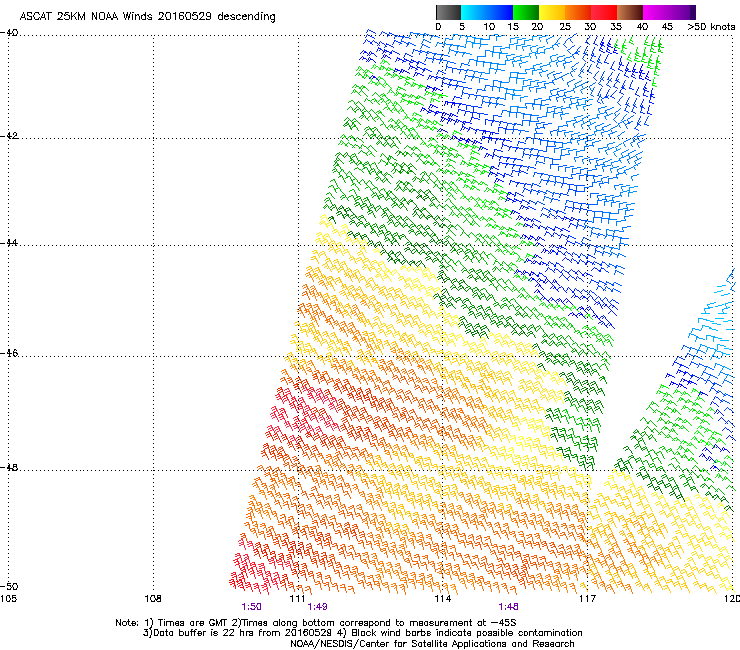740x650 pixels.
Task: Select the blue 10-15 knots legend swatch
Action: point(500,12)
